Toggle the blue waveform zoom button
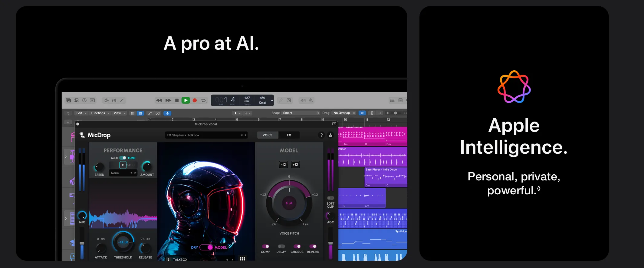644x268 pixels. coord(362,113)
